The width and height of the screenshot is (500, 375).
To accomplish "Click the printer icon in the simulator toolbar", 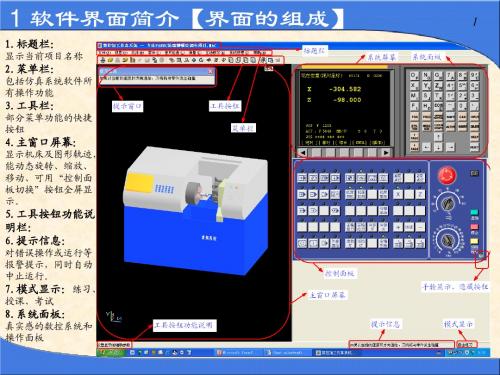I will pos(103,60).
